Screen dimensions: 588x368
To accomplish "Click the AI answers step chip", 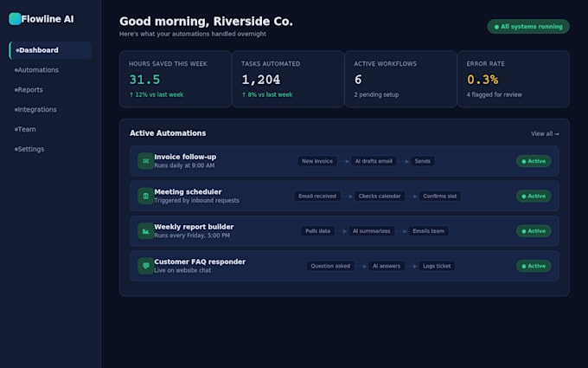I will coord(387,266).
